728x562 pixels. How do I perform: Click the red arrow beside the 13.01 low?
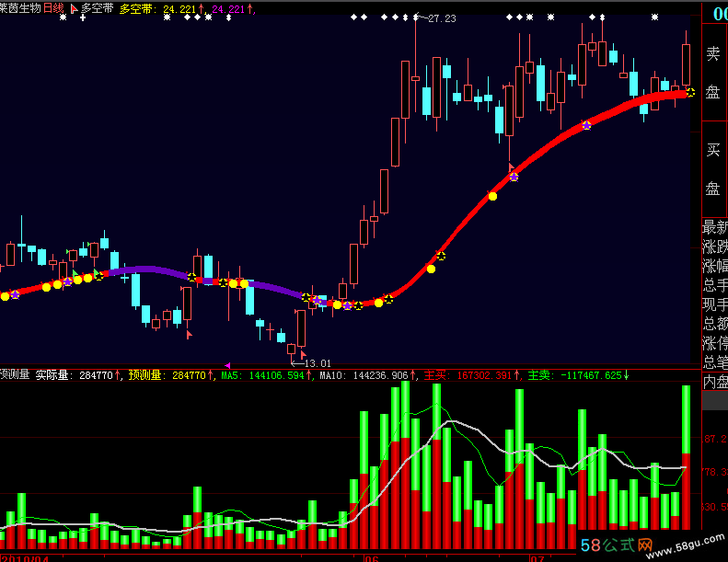click(303, 355)
